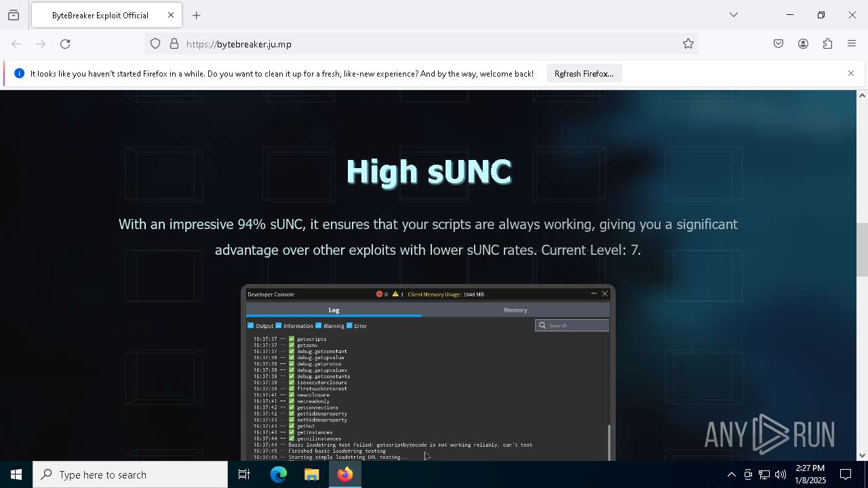
Task: Go forward to next page
Action: [x=41, y=44]
